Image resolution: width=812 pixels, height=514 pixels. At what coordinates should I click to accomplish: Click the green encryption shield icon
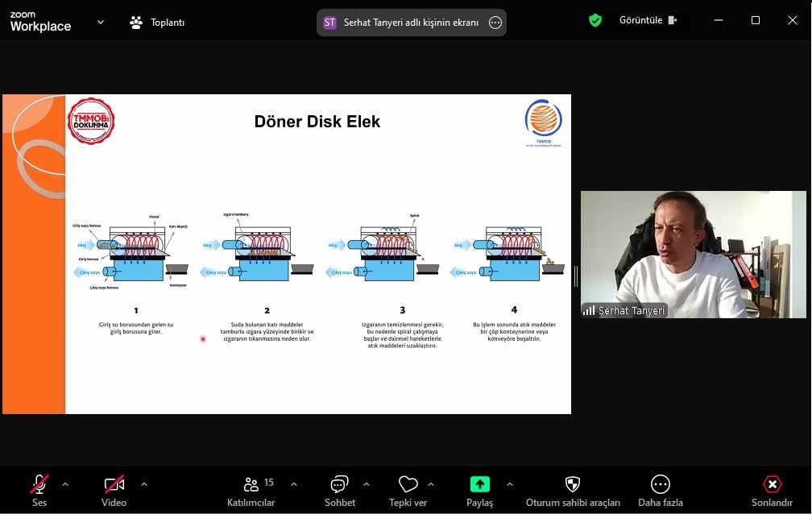(x=595, y=20)
